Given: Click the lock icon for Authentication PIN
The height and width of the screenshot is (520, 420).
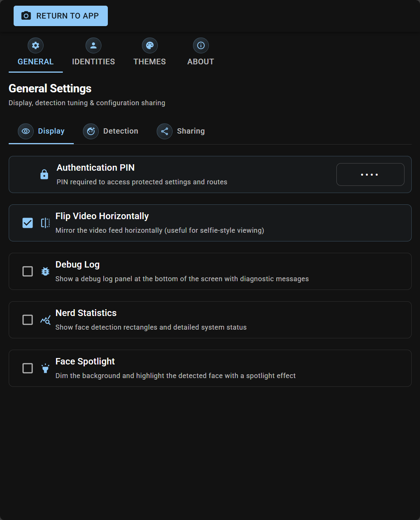Looking at the screenshot, I should [x=44, y=174].
